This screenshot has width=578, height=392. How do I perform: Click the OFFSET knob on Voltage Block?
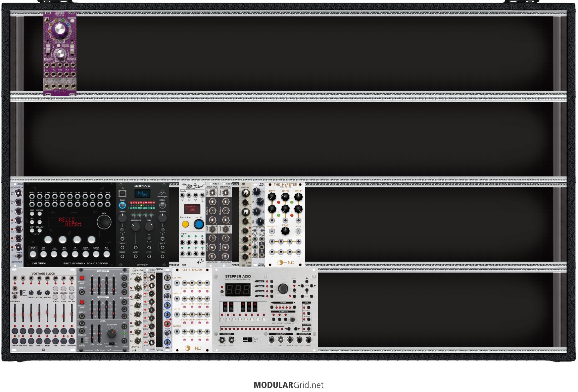point(31,293)
